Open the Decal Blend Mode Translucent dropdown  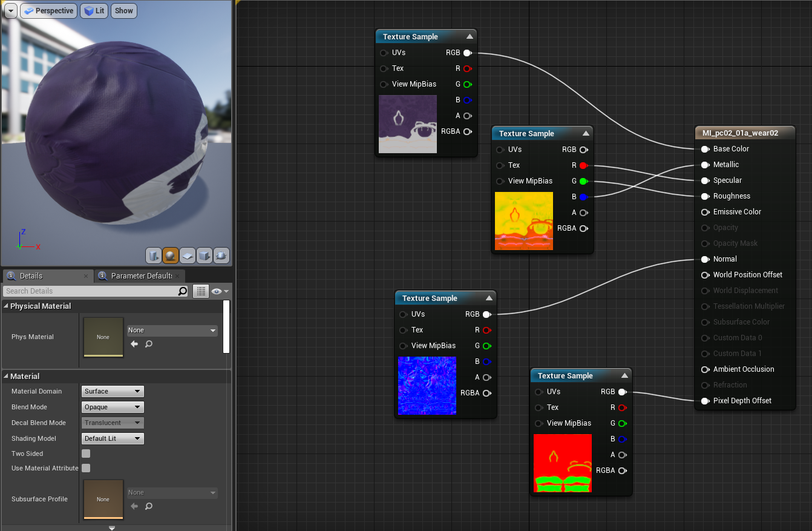coord(113,423)
